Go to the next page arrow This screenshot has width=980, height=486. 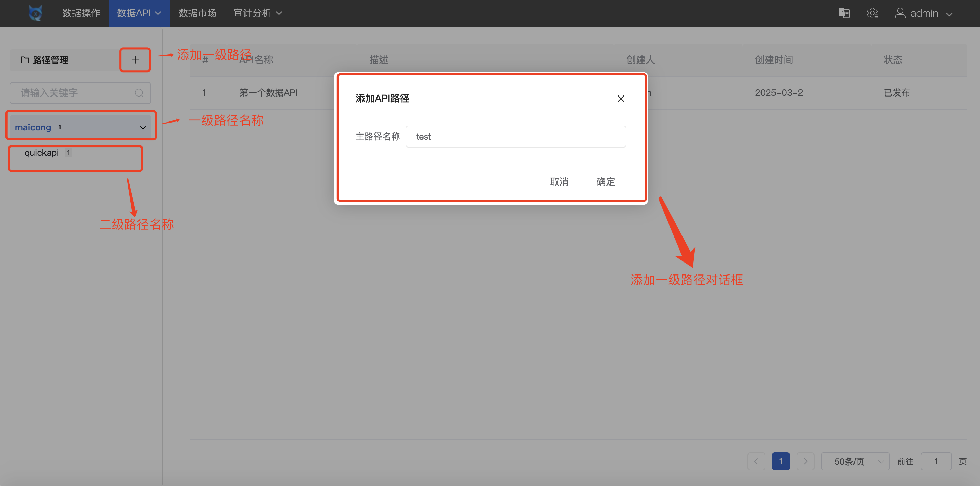coord(805,462)
